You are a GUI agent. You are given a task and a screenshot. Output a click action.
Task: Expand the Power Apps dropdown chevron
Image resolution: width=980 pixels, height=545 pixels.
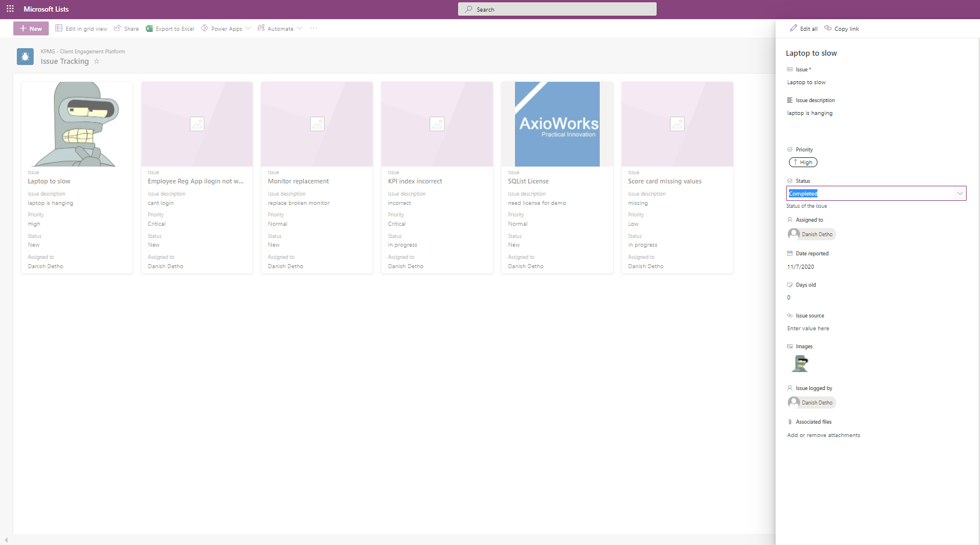248,28
